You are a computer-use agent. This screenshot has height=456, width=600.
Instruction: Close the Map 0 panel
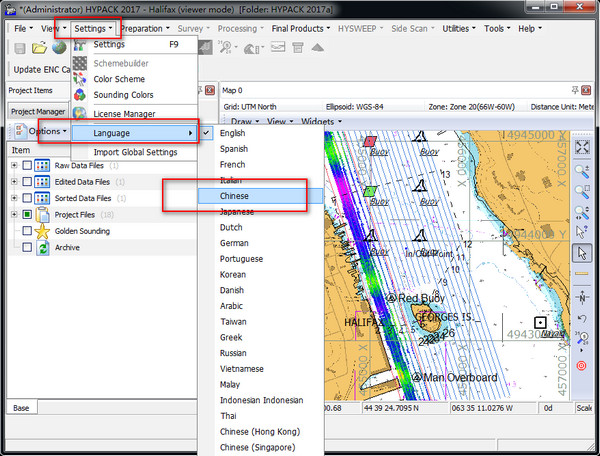(x=586, y=90)
